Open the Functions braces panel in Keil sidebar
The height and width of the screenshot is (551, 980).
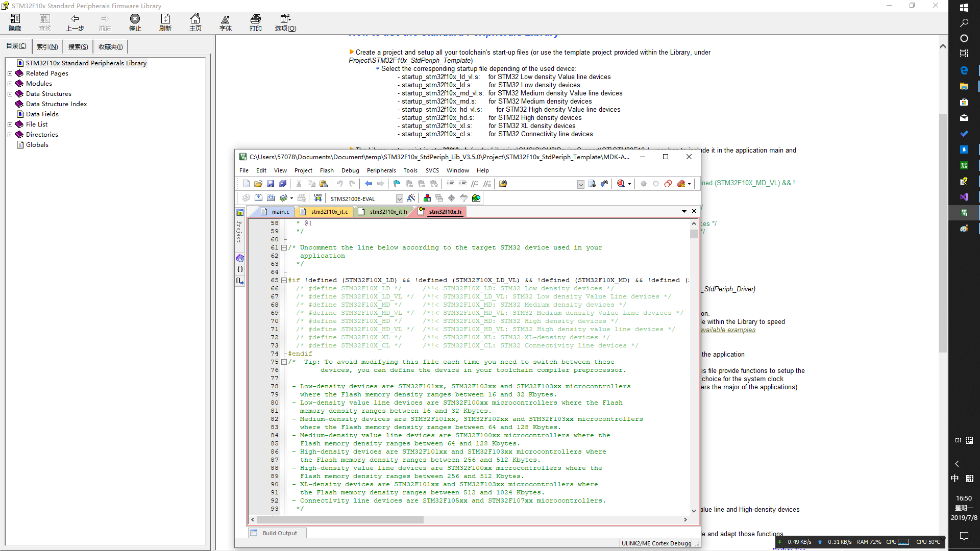click(x=240, y=269)
